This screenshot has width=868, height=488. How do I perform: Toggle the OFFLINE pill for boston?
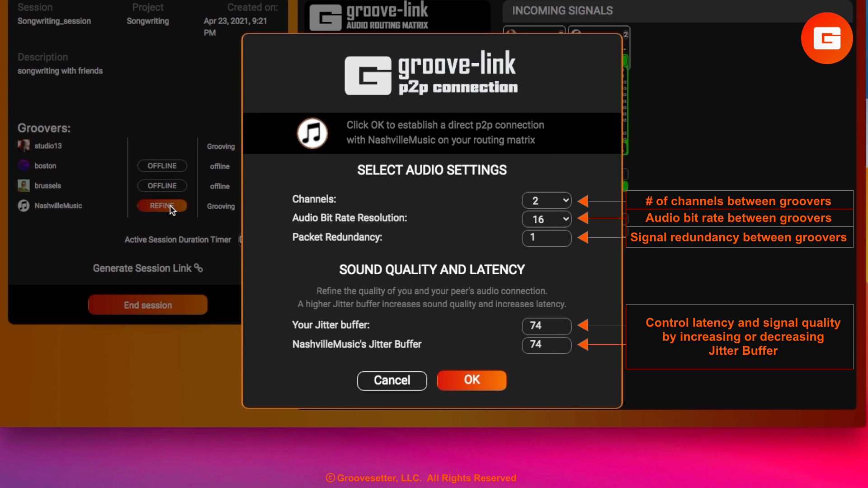click(x=162, y=166)
